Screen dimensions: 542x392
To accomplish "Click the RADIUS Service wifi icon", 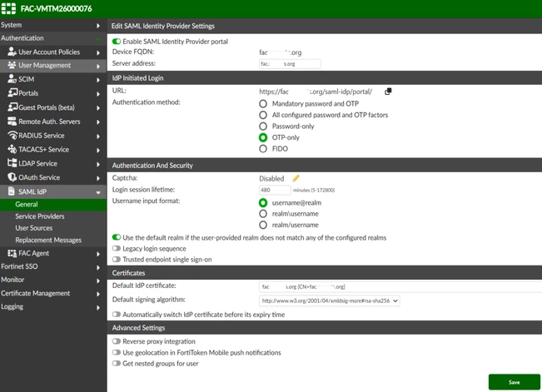I will pyautogui.click(x=12, y=135).
